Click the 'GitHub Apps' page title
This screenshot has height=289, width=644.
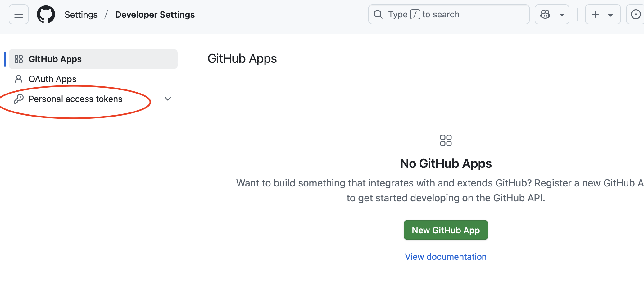(242, 58)
